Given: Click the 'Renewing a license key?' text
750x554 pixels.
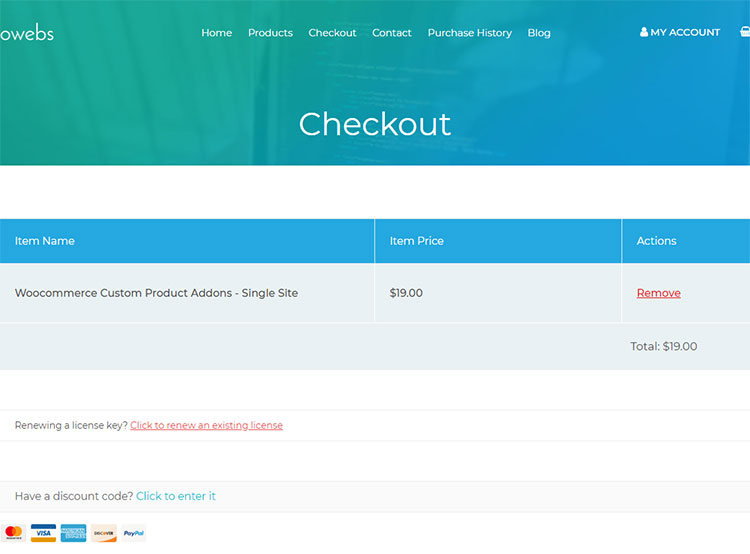Looking at the screenshot, I should 71,425.
